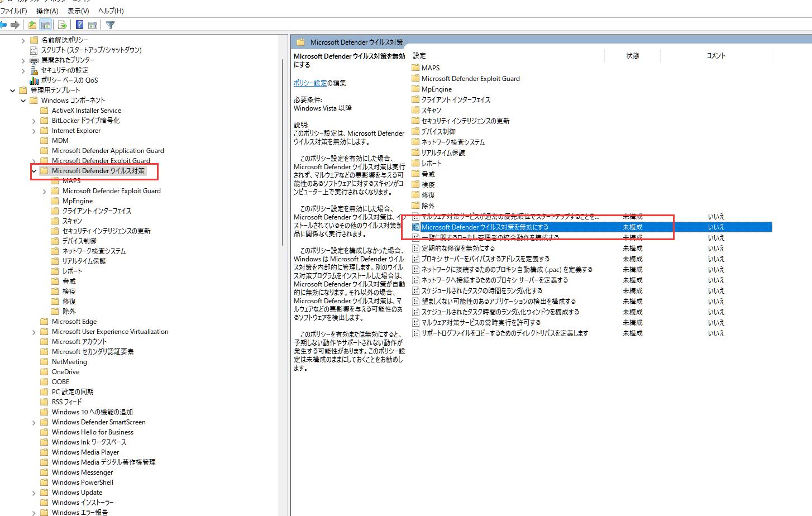Click the forward navigation arrow in toolbar
The image size is (812, 516).
[x=16, y=25]
